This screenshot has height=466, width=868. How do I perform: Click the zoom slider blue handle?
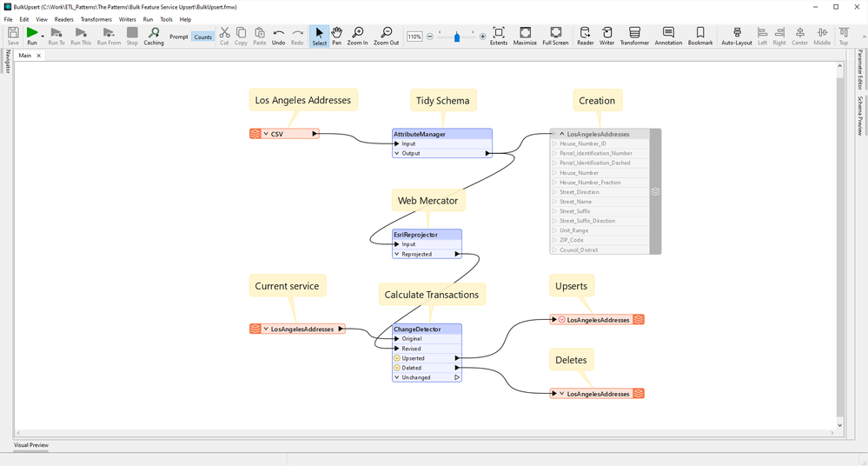point(457,37)
